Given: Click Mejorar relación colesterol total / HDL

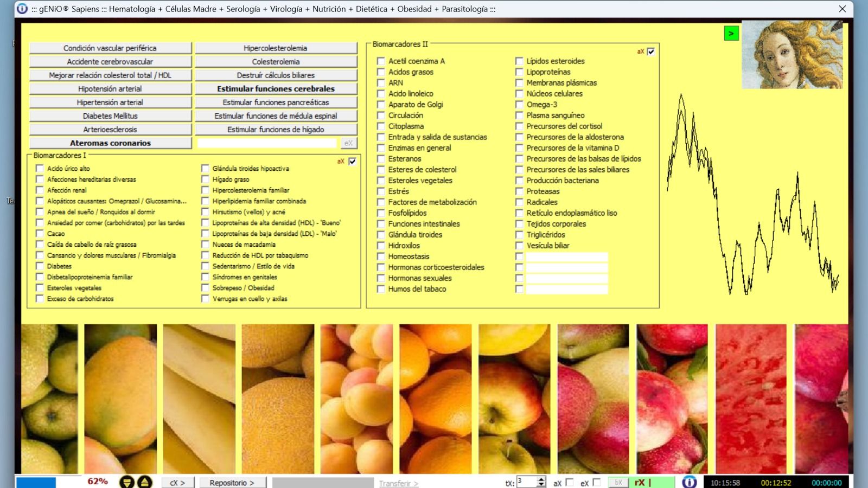Looking at the screenshot, I should click(110, 75).
